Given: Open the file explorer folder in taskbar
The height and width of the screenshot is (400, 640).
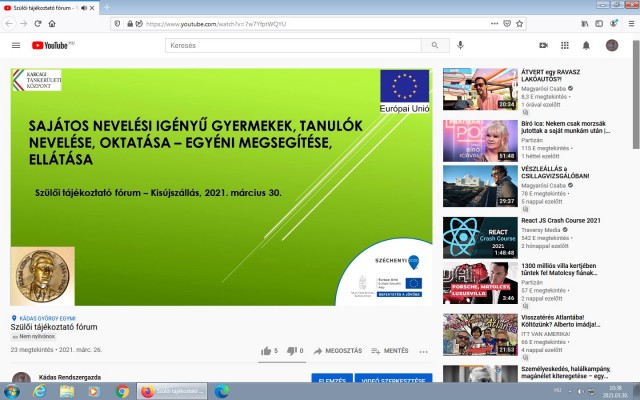Looking at the screenshot, I should [x=67, y=391].
